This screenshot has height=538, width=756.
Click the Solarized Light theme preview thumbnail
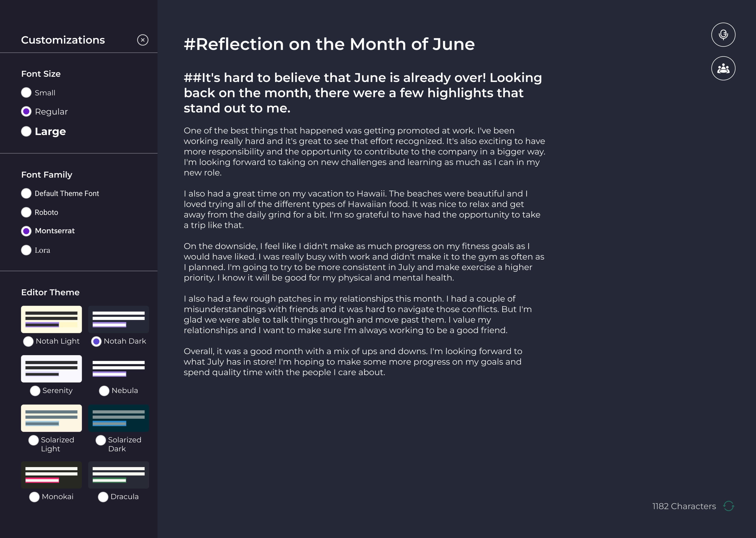[51, 418]
